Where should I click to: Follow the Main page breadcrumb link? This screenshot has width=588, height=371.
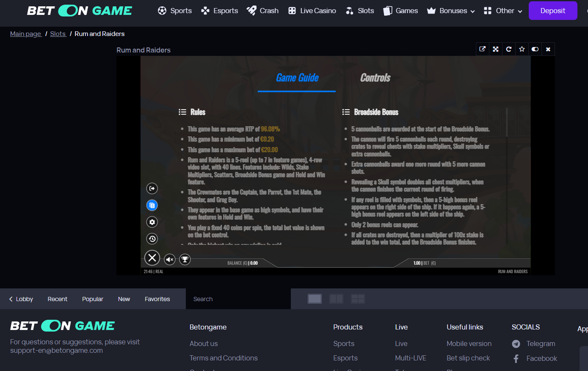(26, 34)
